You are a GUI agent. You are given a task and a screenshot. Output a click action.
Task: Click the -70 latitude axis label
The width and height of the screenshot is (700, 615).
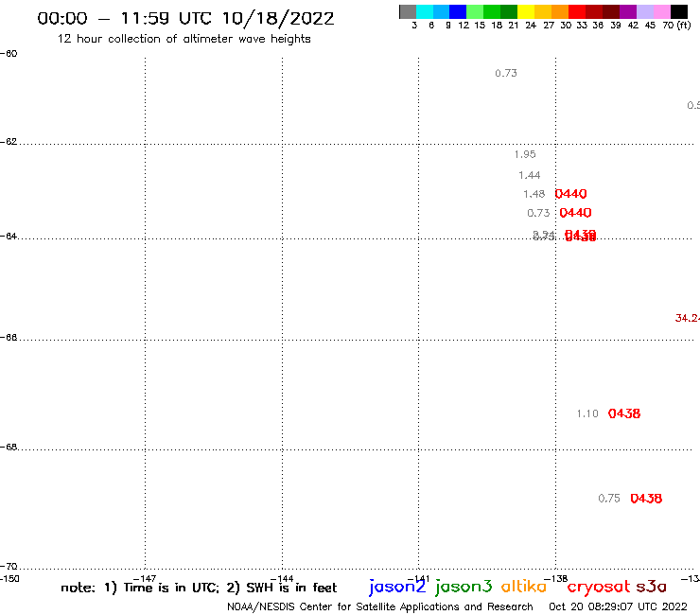point(9,567)
